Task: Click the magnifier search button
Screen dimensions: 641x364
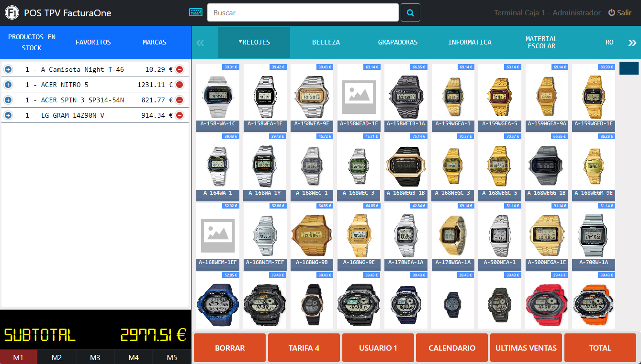Action: point(410,12)
